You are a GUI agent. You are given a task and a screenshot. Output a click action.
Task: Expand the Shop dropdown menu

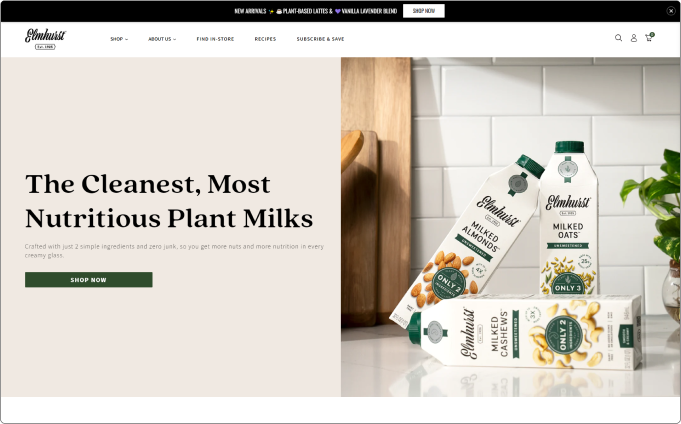(x=119, y=39)
